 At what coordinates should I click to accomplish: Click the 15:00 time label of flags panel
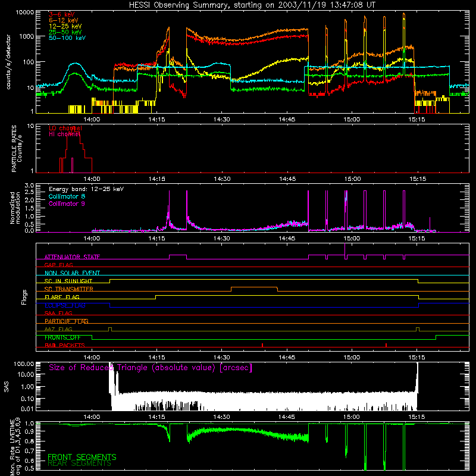(352, 358)
